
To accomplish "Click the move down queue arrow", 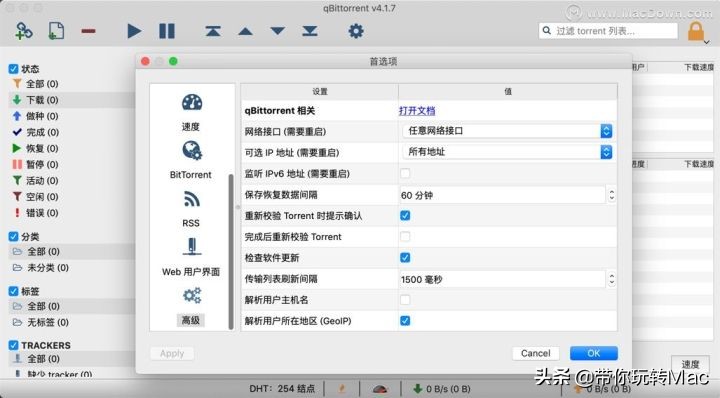I will pyautogui.click(x=277, y=31).
